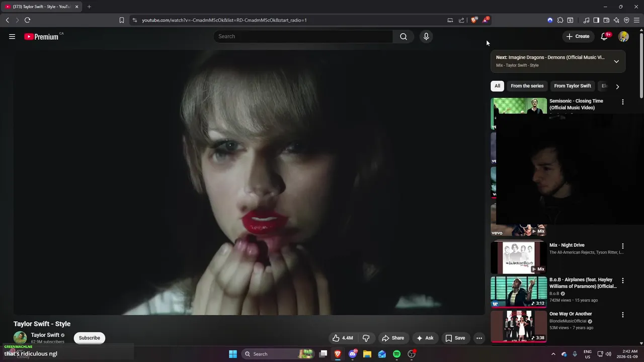644x362 pixels.
Task: Open B.o.B - Airplanes video title link
Action: [583, 283]
